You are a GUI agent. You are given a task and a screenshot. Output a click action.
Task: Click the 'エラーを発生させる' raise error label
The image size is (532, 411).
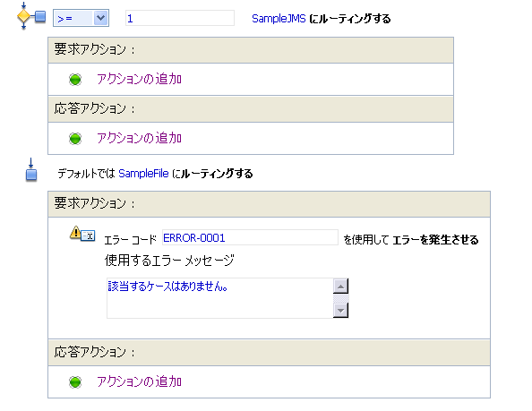pos(435,240)
